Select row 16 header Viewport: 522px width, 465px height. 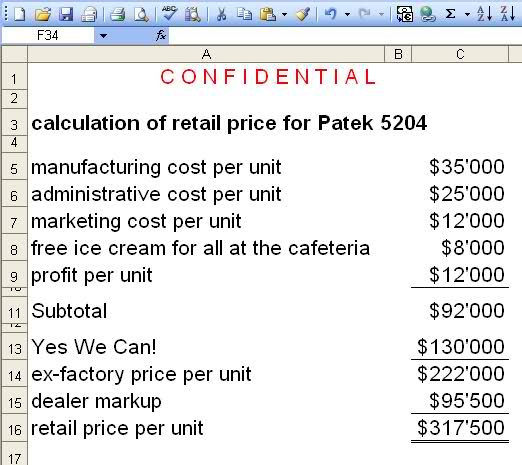click(14, 428)
